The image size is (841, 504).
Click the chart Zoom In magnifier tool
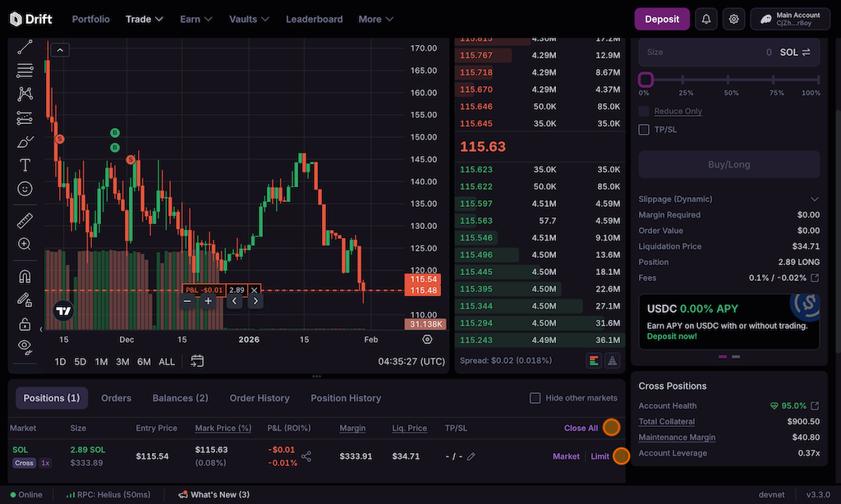(x=25, y=244)
